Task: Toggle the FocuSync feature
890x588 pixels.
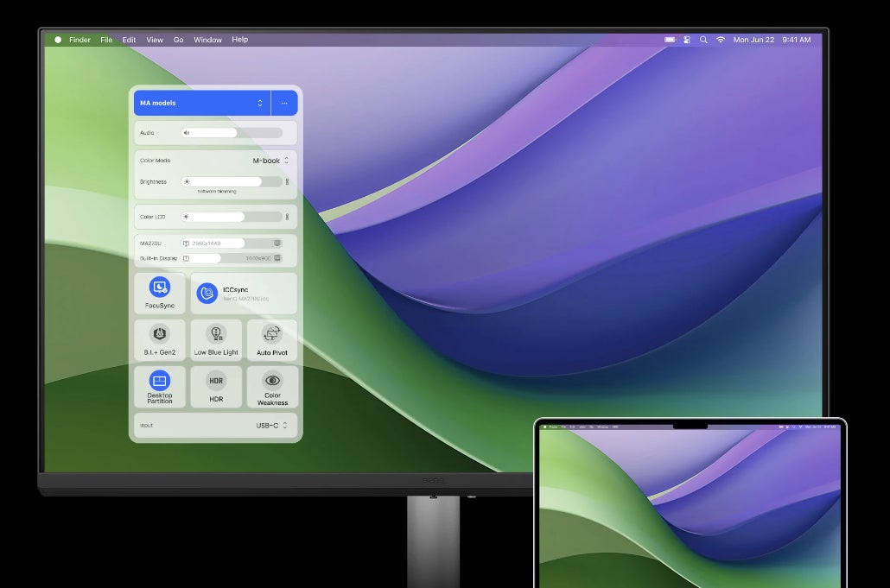Action: pos(160,294)
